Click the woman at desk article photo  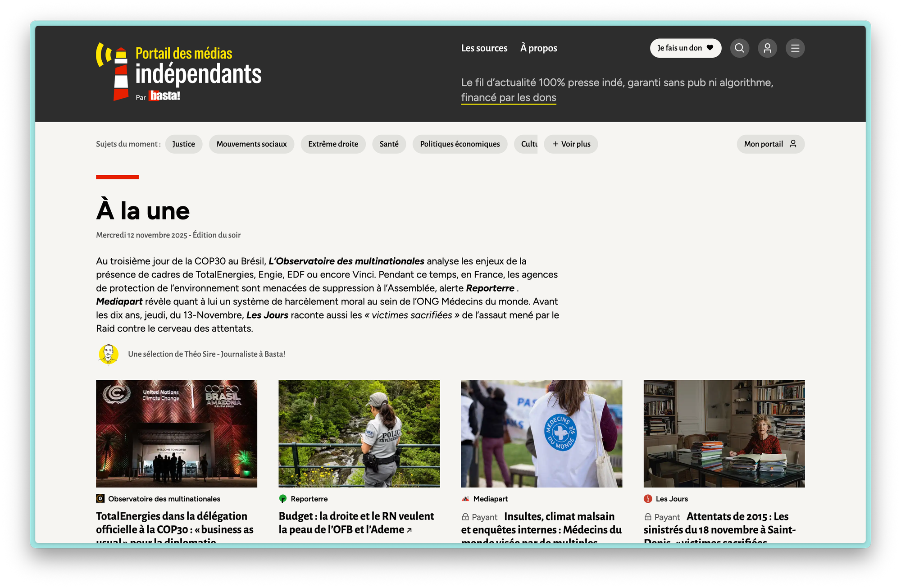tap(724, 433)
